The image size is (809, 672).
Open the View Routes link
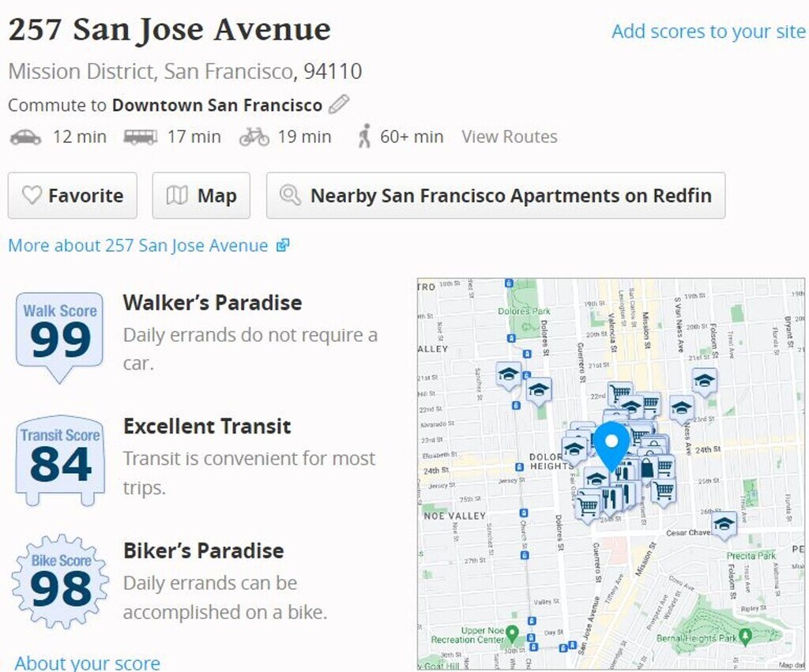point(510,137)
